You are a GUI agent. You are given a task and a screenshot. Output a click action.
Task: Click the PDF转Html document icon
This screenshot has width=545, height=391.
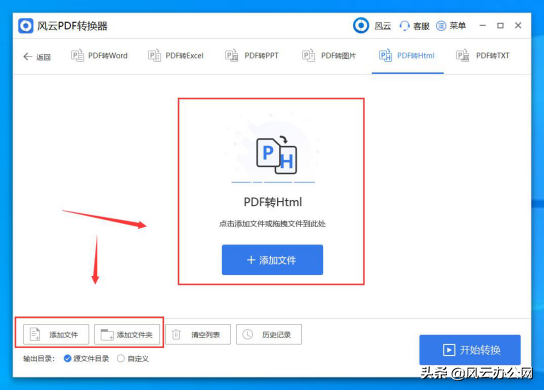pyautogui.click(x=385, y=56)
